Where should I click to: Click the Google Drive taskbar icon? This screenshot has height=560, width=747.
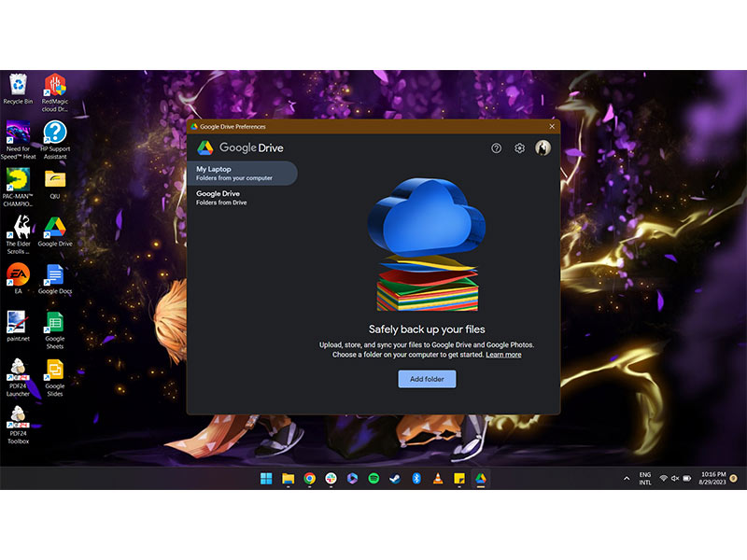coord(481,479)
